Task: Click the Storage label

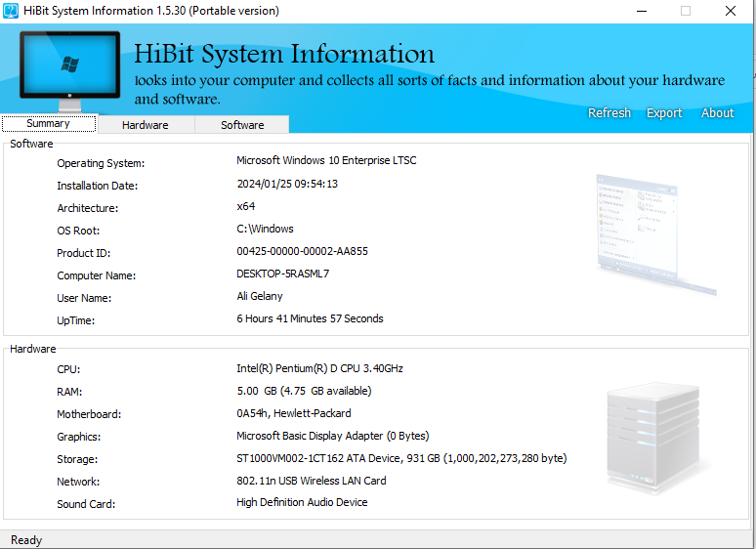Action: coord(77,459)
